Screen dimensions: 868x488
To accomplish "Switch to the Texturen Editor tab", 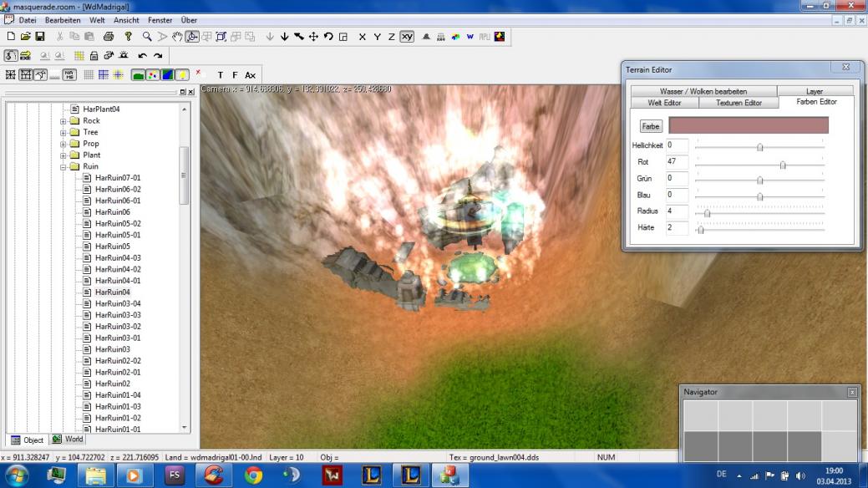I will [x=739, y=103].
